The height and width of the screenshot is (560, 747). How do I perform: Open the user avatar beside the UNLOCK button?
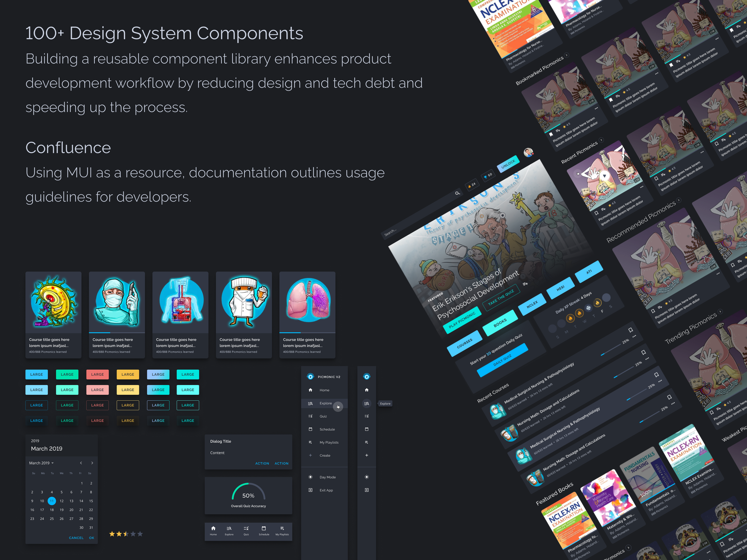pos(529,153)
